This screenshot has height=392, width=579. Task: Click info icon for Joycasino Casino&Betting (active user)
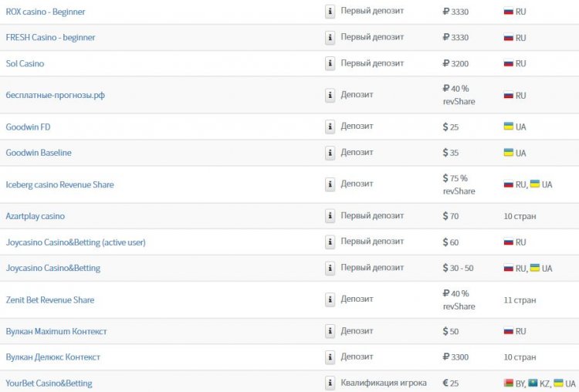[330, 242]
